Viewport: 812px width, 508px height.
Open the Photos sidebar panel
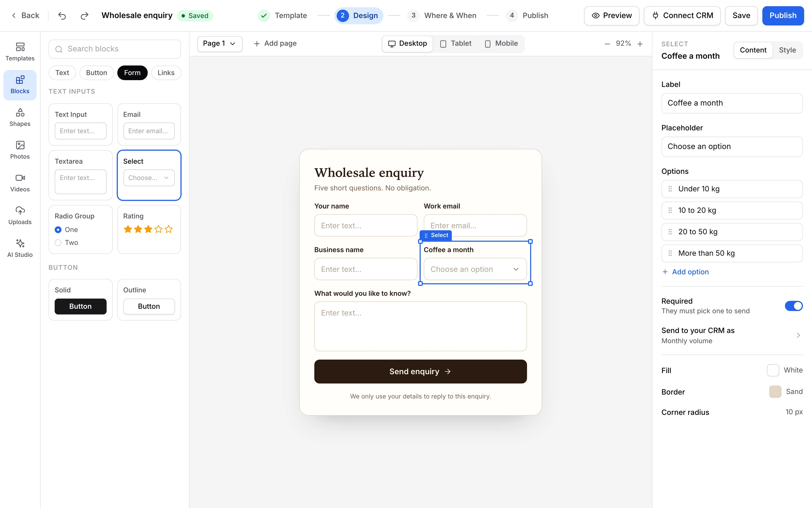[20, 150]
